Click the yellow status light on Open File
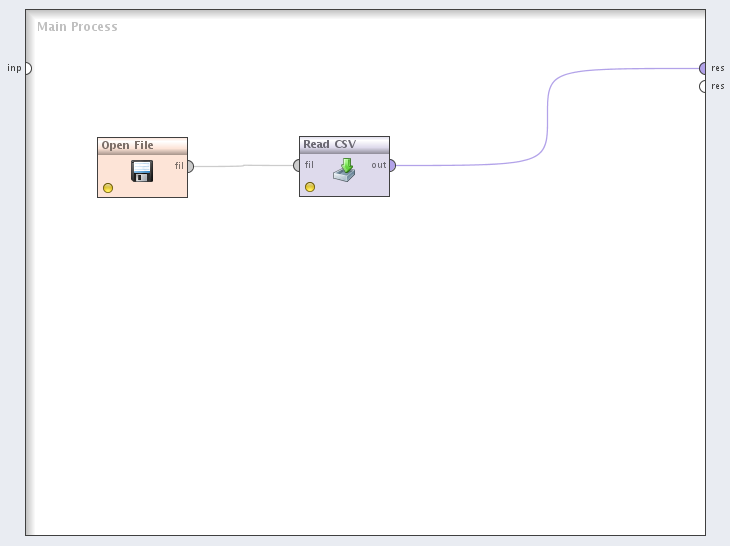The height and width of the screenshot is (546, 730). (x=108, y=188)
